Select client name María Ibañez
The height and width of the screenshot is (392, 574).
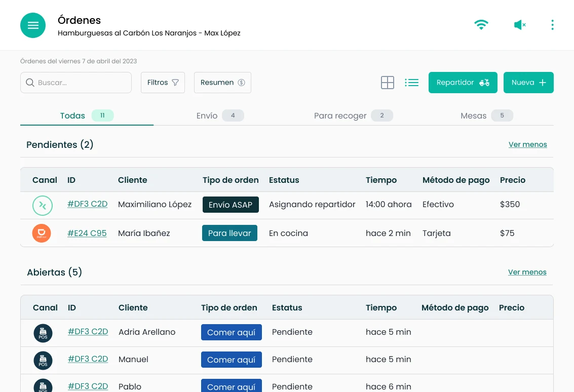[x=144, y=233]
